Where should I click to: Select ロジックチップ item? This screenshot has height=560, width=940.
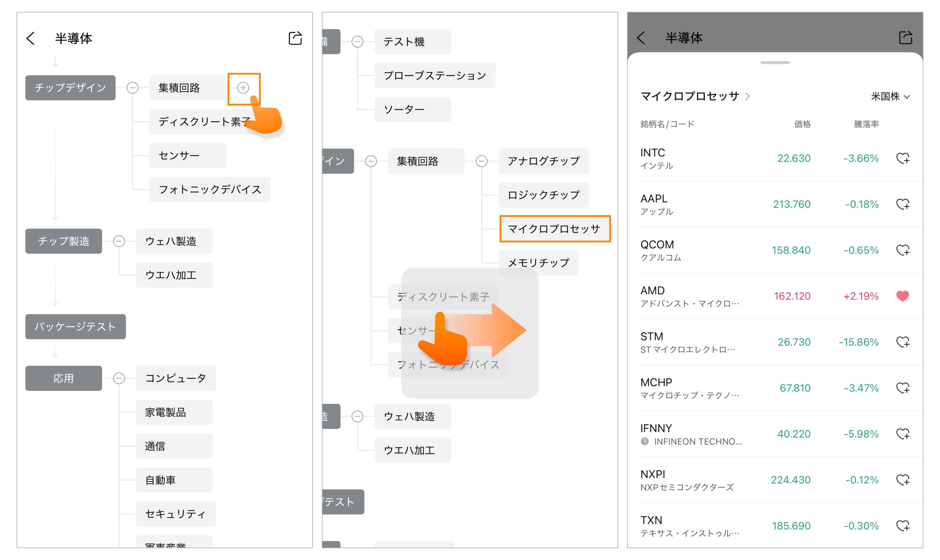543,195
